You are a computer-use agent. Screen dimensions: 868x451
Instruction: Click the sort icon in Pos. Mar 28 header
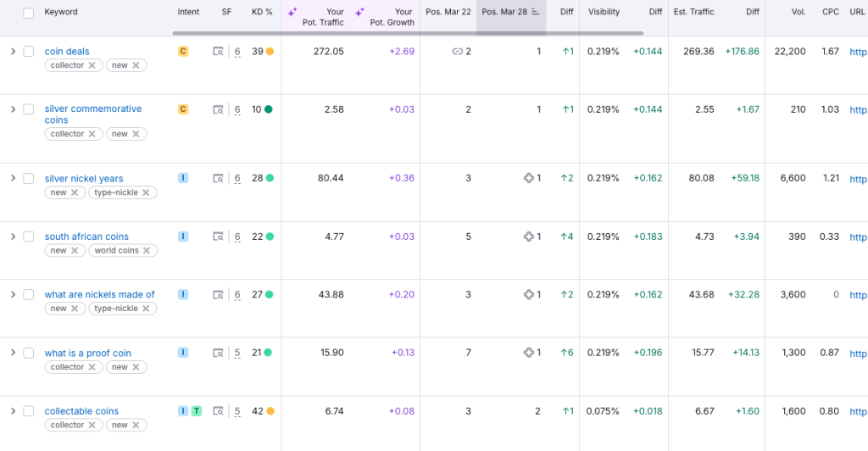pos(536,12)
